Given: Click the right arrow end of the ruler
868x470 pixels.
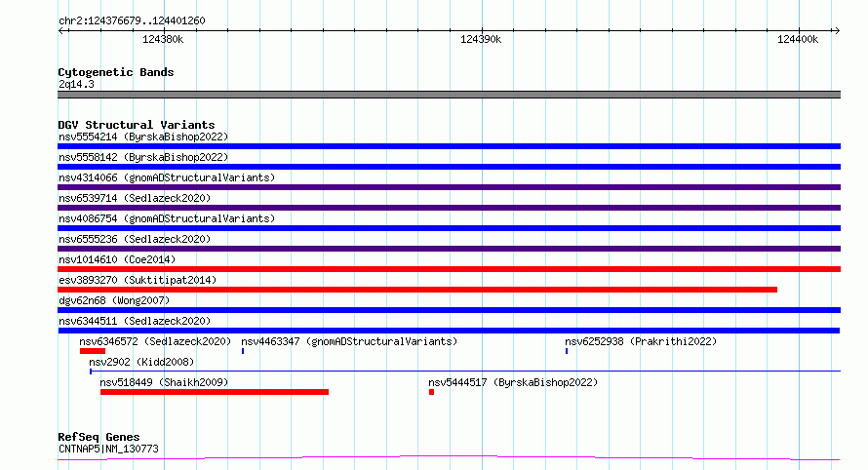Looking at the screenshot, I should tap(837, 31).
